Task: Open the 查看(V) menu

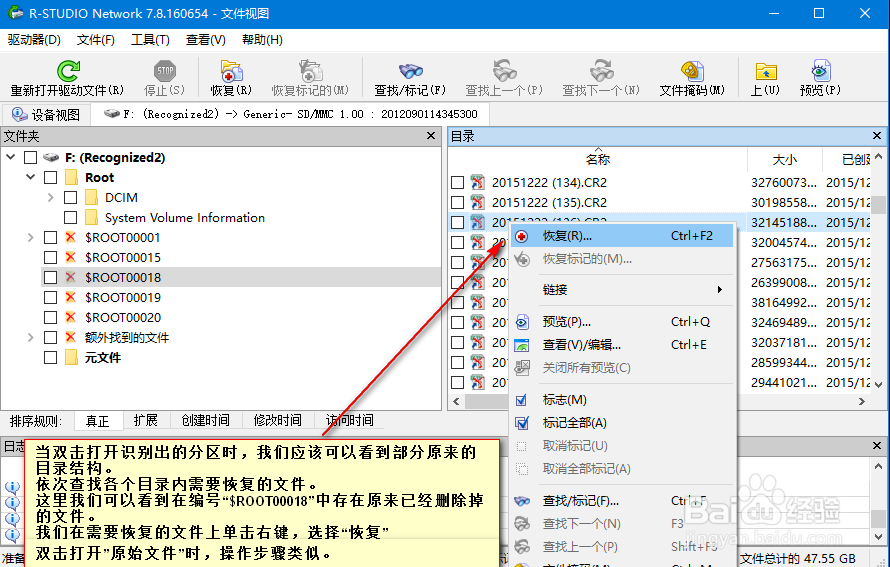Action: 205,40
